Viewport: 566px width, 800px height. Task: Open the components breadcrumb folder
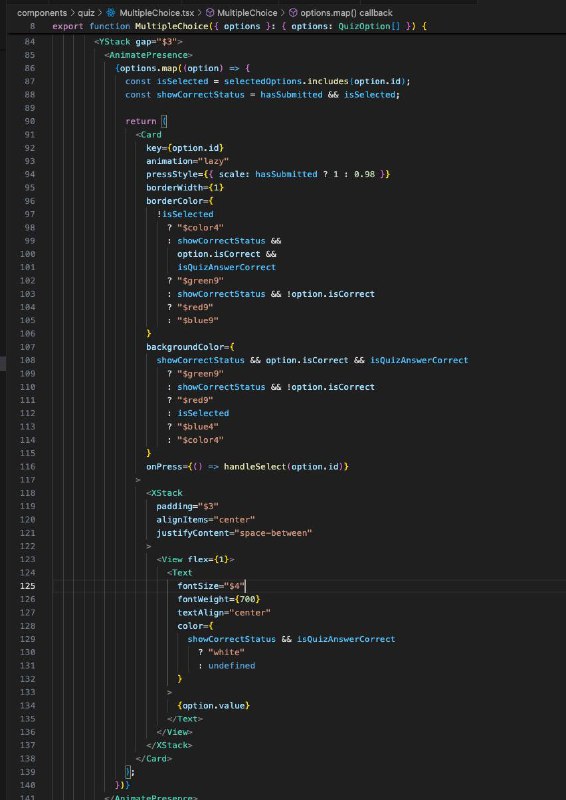point(42,13)
